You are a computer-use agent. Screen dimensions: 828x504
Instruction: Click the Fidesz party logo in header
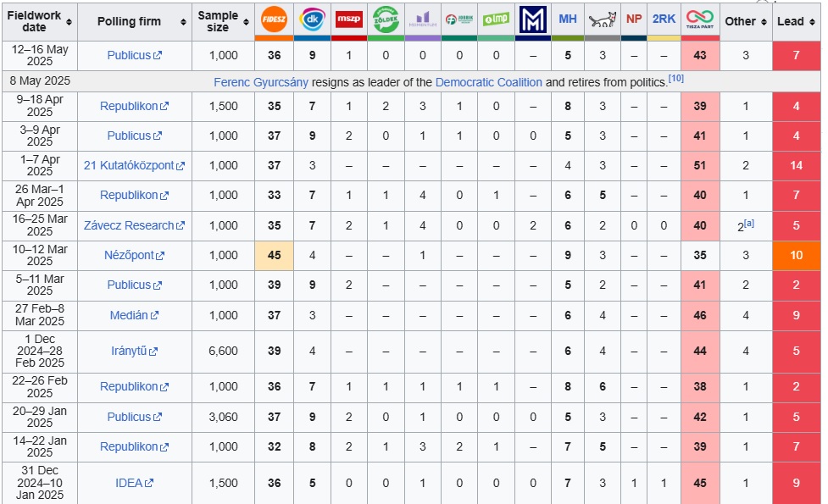point(274,19)
